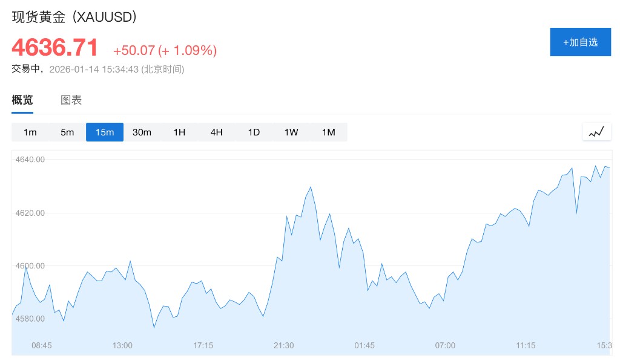Toggle the line chart type icon
The image size is (620, 364).
pyautogui.click(x=596, y=132)
